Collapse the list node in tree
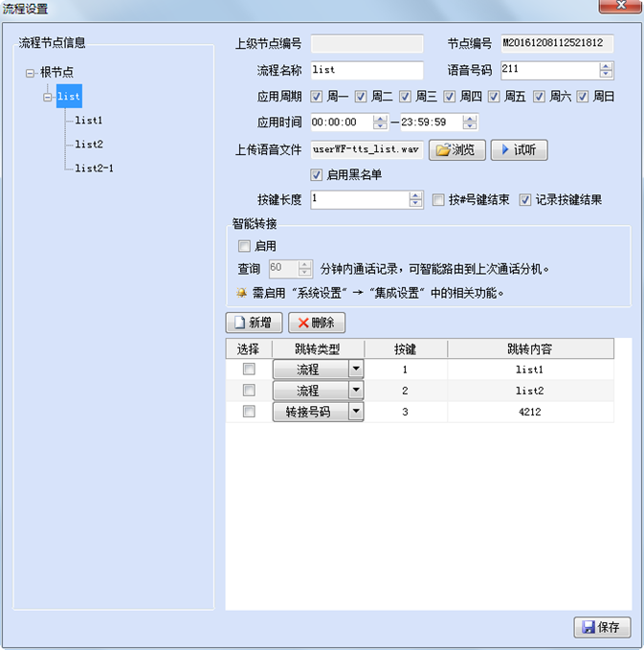The image size is (644, 650). pos(48,97)
